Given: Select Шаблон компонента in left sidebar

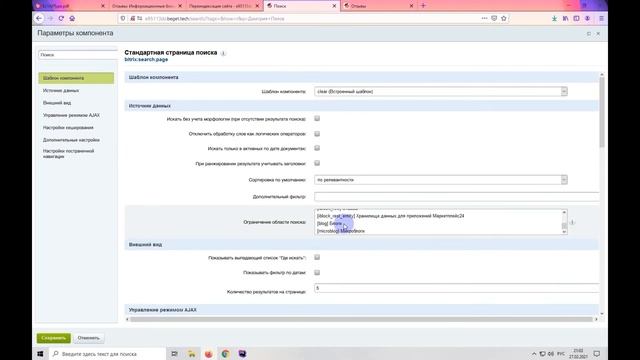Looking at the screenshot, I should tap(76, 78).
